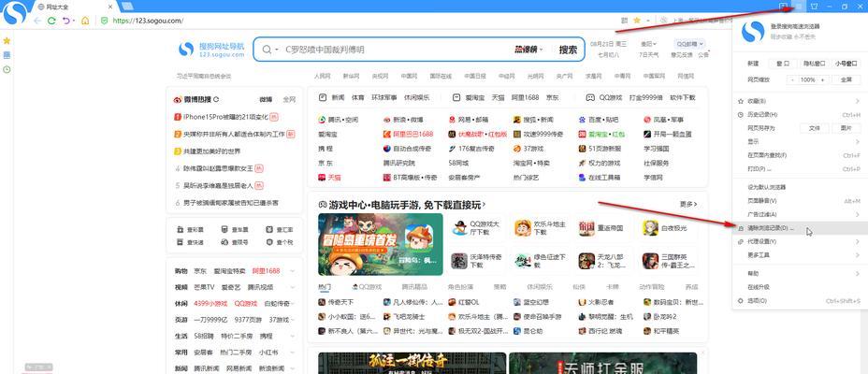Open the city weather dropdown

pyautogui.click(x=648, y=43)
